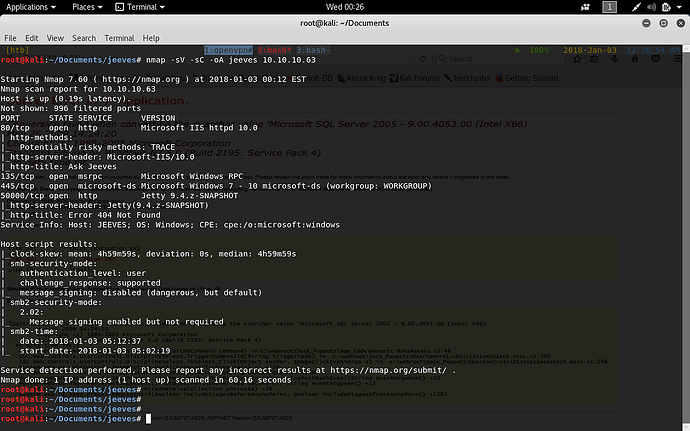Click Firefox library bookmarks icon

click(594, 59)
